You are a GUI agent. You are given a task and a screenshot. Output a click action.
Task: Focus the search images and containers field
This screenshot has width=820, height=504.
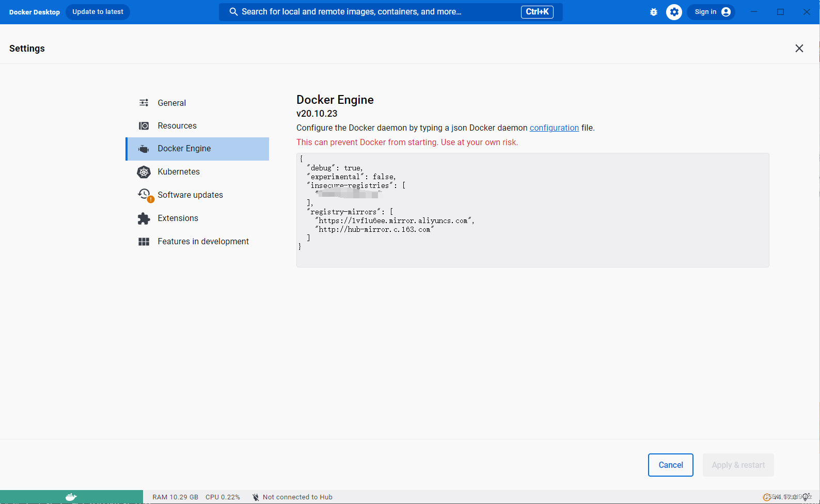coord(391,12)
